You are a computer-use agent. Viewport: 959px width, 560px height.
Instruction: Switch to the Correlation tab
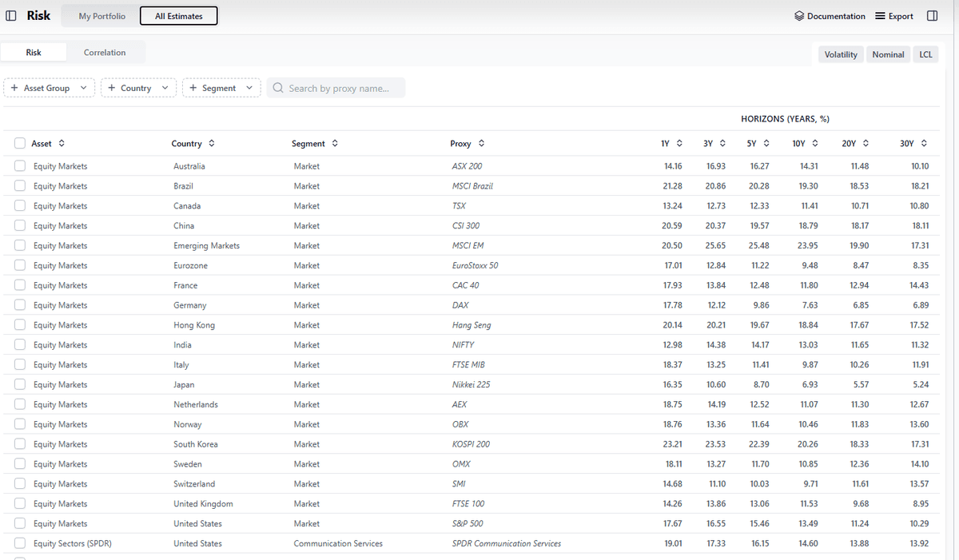pos(105,53)
